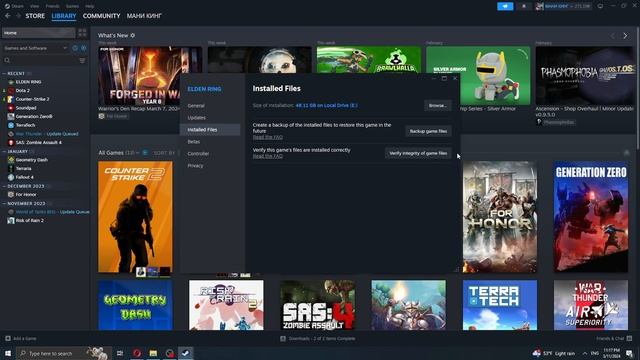Switch to the COMMUNITY tab
The height and width of the screenshot is (360, 640).
pyautogui.click(x=101, y=16)
